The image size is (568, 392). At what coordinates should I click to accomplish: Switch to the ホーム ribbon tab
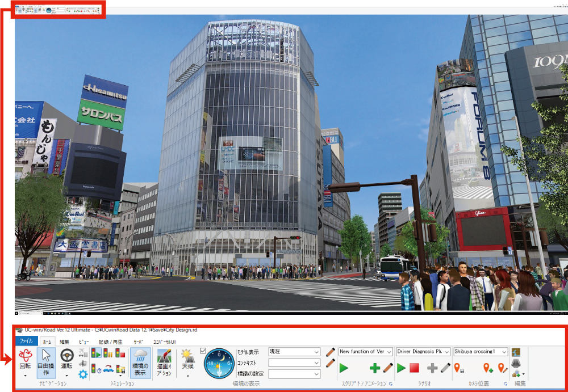pyautogui.click(x=47, y=342)
